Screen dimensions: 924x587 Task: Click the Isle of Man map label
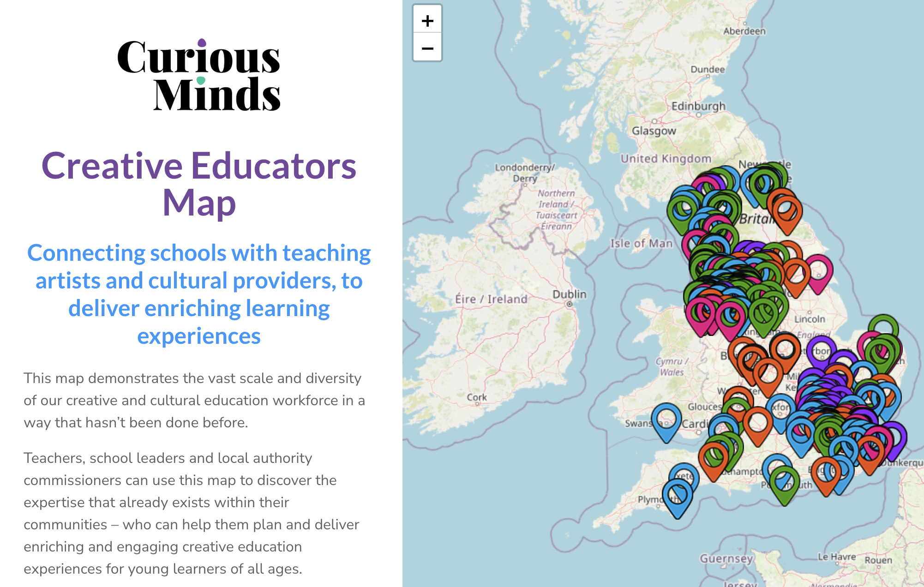click(x=642, y=243)
